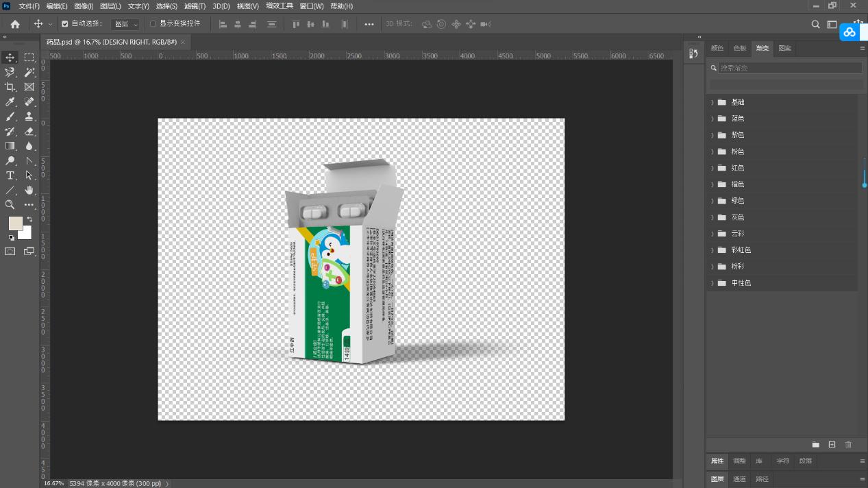Expand the 蓝色 gradient folder

click(712, 119)
